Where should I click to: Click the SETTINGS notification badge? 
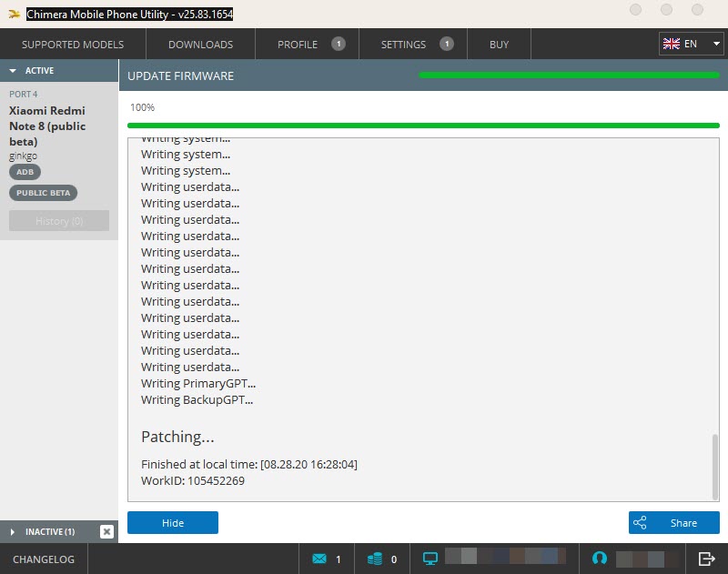(447, 44)
